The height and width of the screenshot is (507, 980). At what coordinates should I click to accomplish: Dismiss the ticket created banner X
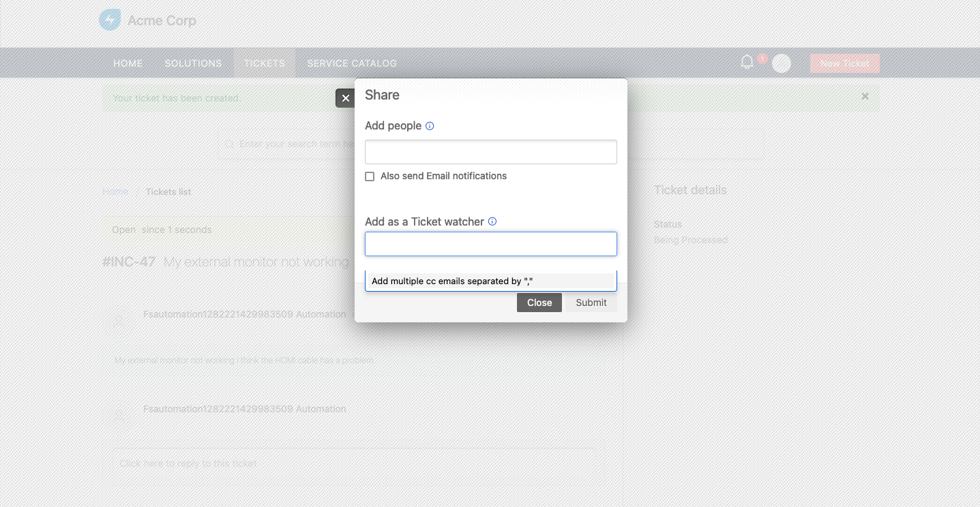click(x=865, y=97)
